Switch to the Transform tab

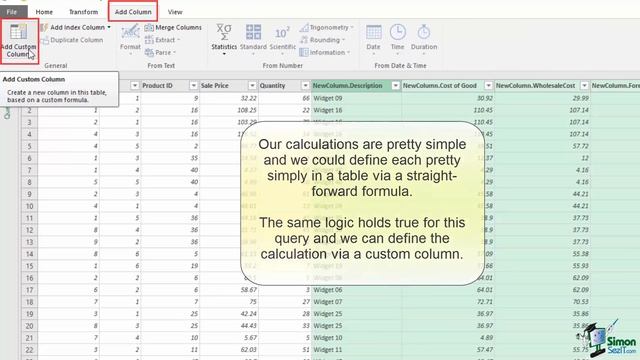83,12
